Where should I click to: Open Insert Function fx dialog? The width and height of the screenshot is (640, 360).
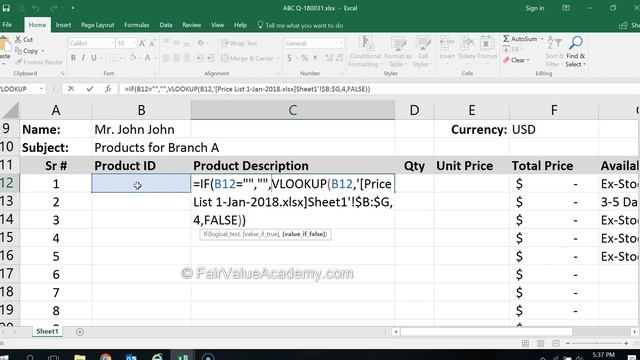pos(108,89)
